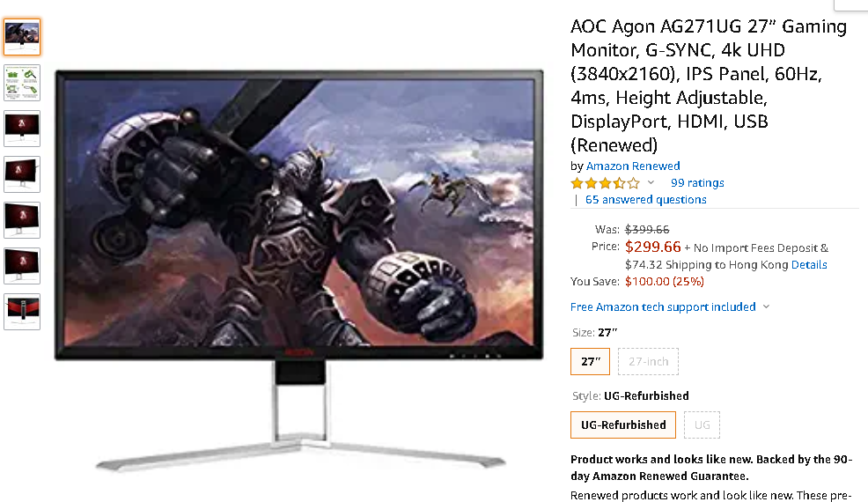The height and width of the screenshot is (502, 868).
Task: View the third thumbnail of monitor front
Action: point(22,129)
